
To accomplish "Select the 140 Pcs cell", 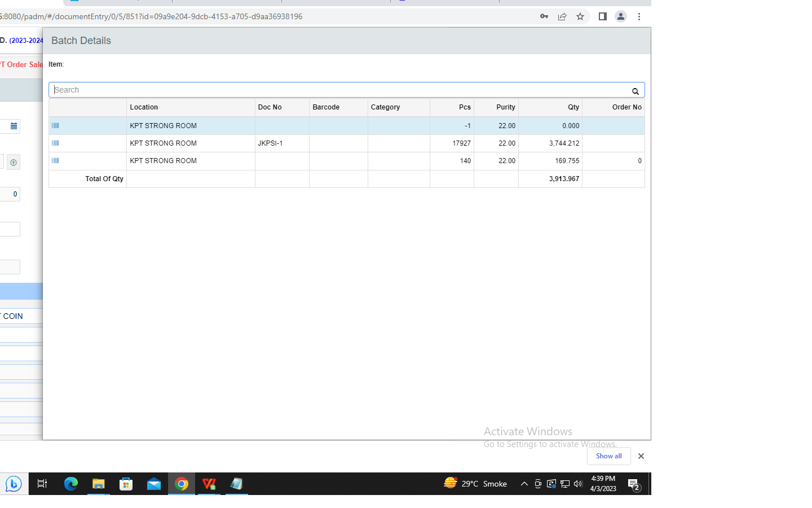I will tap(452, 161).
